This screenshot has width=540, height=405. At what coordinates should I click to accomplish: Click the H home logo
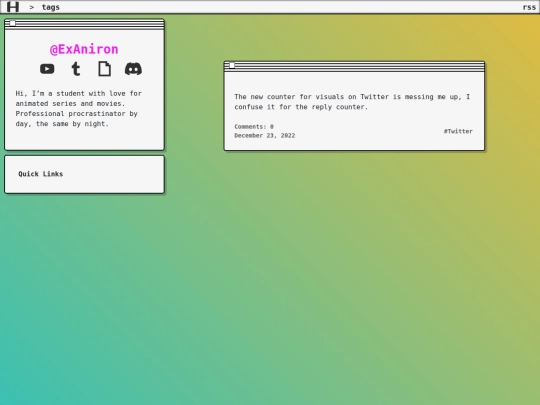[13, 7]
